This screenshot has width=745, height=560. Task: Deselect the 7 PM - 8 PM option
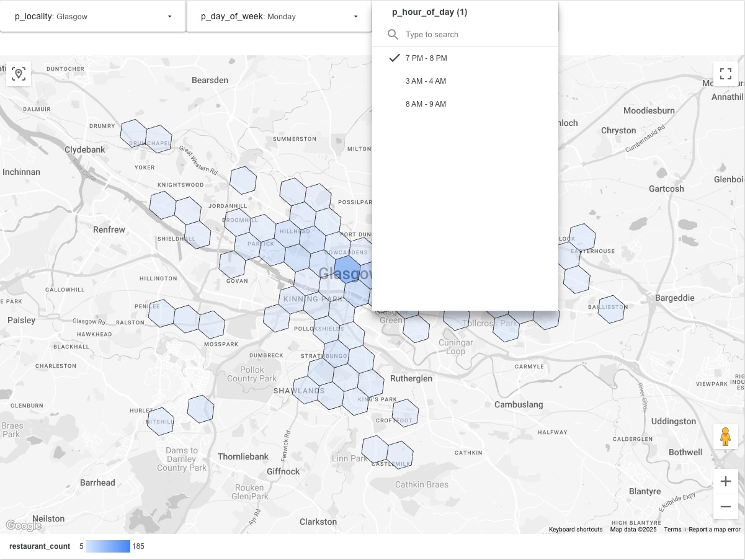pyautogui.click(x=426, y=58)
